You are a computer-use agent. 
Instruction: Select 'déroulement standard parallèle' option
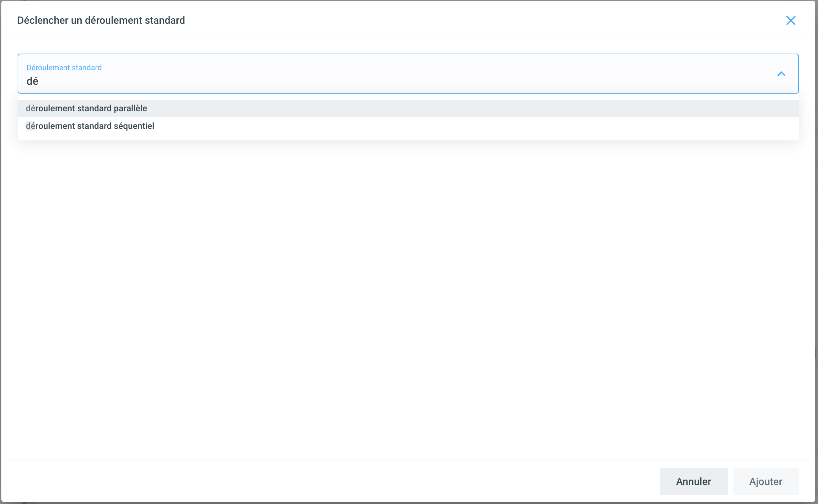tap(86, 109)
